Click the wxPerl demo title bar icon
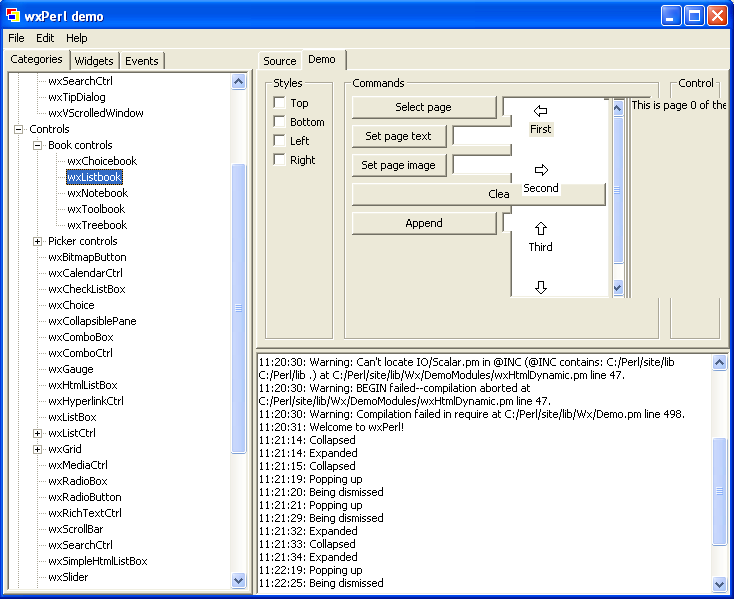 (x=13, y=15)
